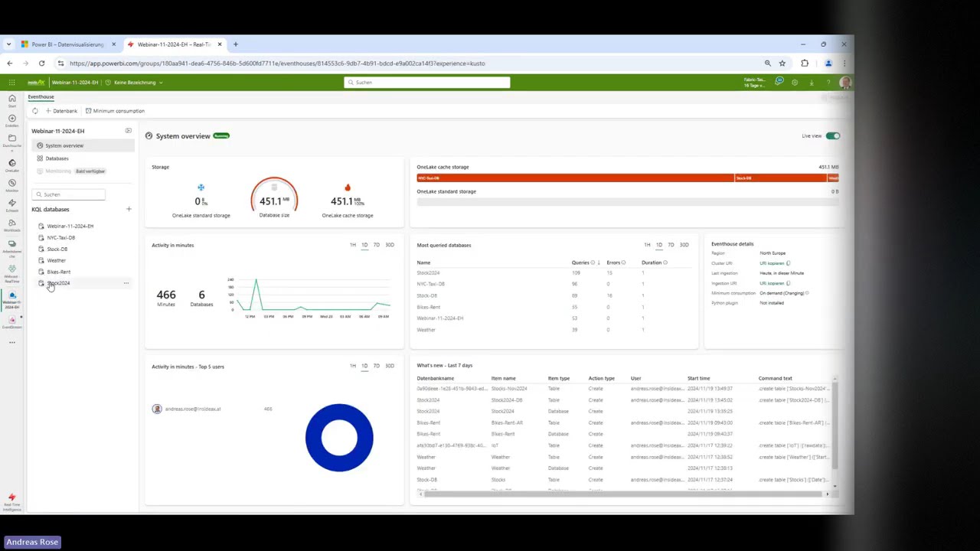This screenshot has width=980, height=551.
Task: Select 1H in Activity in minutes chart
Action: (353, 245)
